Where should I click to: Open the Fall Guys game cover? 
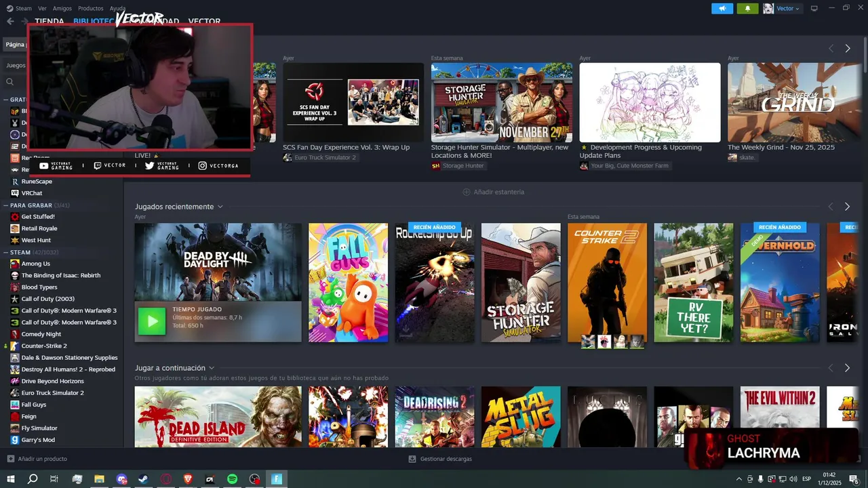click(x=349, y=283)
